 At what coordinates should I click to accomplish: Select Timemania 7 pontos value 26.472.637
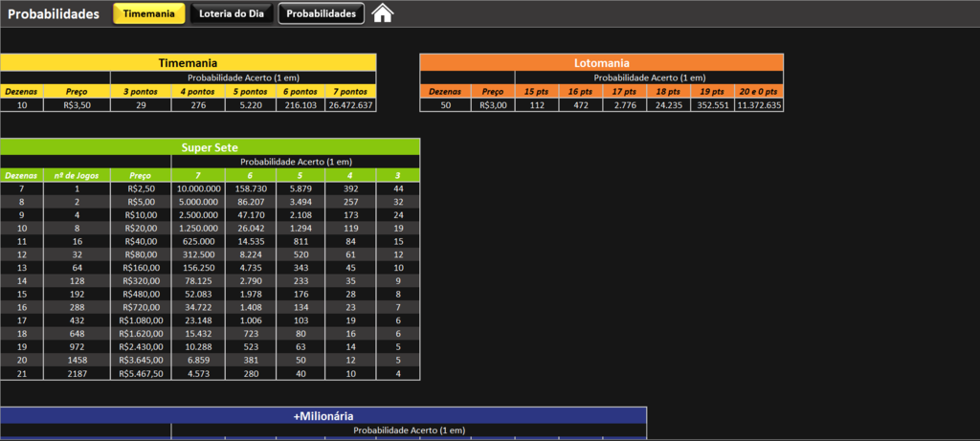pyautogui.click(x=350, y=105)
